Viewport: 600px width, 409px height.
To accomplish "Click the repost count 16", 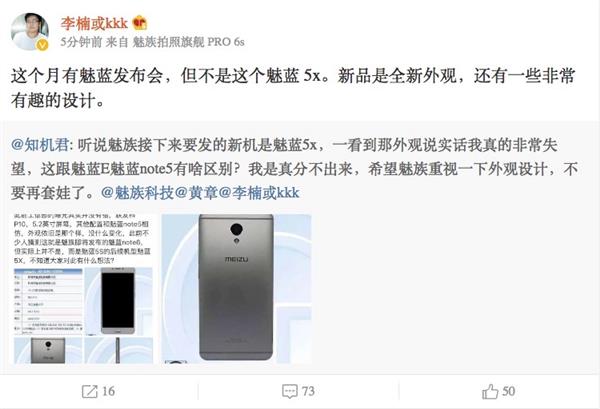I will 108,391.
